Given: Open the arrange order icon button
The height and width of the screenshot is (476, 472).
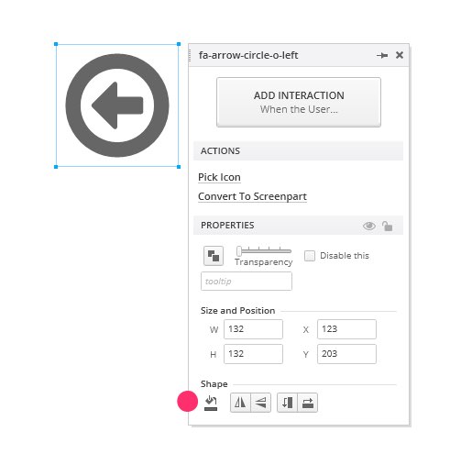Looking at the screenshot, I should click(214, 256).
